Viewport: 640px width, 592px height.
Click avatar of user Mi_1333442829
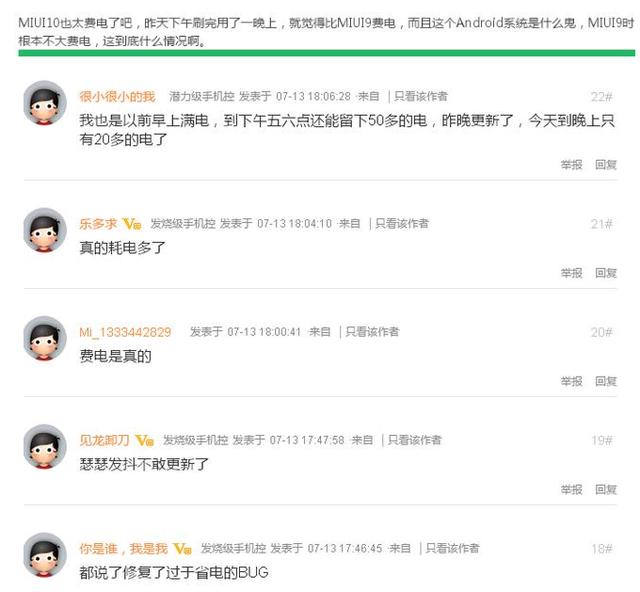coord(45,338)
